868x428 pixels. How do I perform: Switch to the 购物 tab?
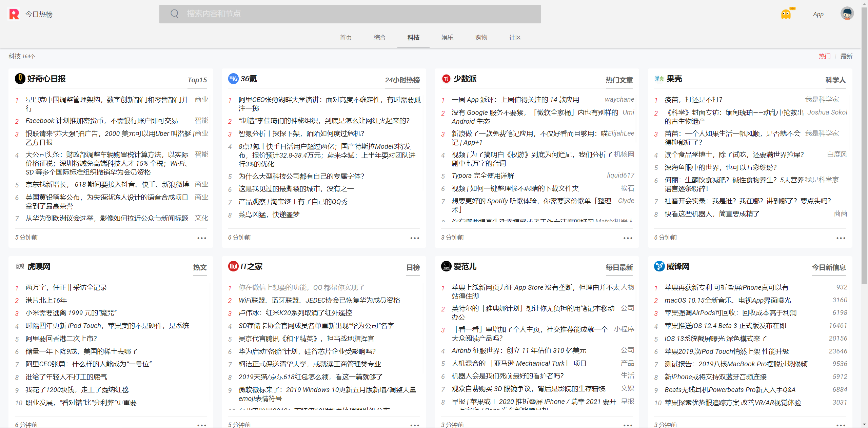coord(481,38)
